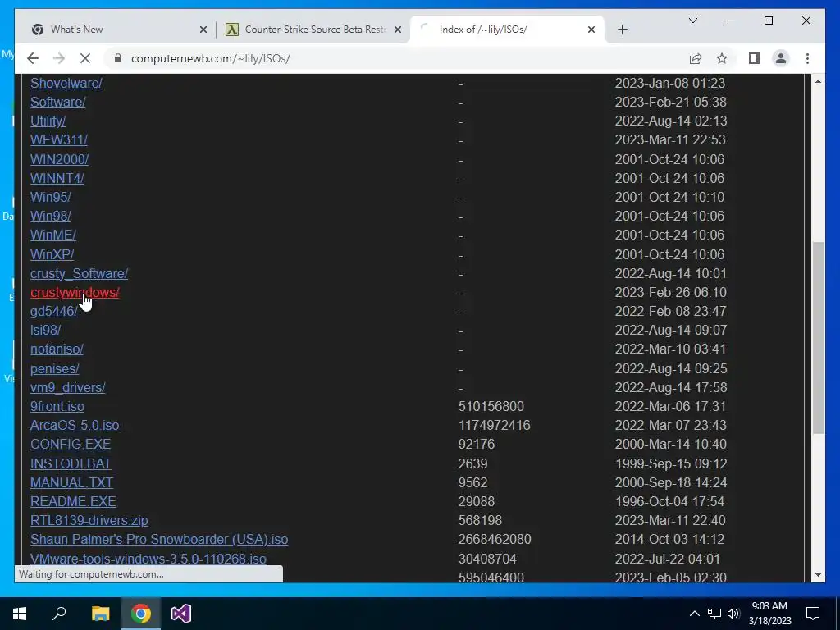Download 9front.iso
This screenshot has height=630, width=840.
pos(57,407)
